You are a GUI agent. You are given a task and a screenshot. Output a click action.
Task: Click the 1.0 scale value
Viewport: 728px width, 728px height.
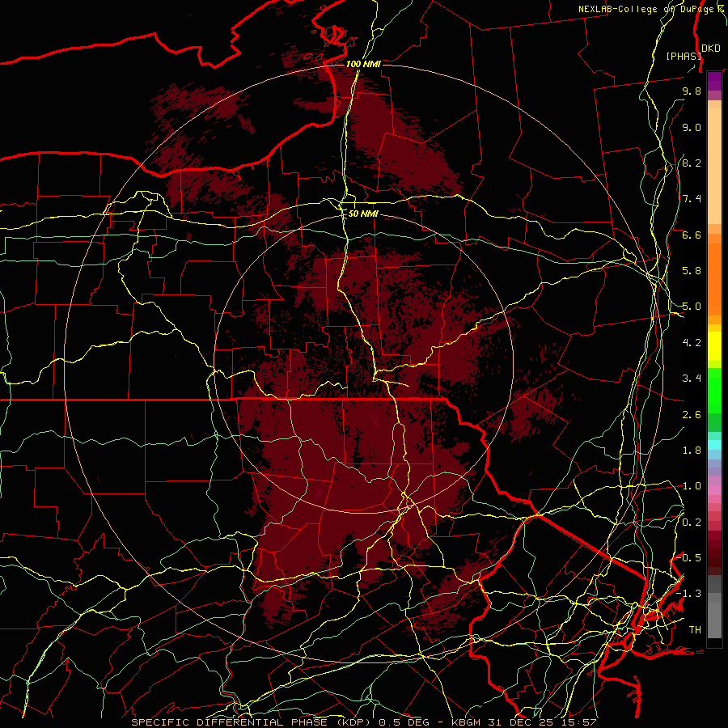(x=692, y=486)
